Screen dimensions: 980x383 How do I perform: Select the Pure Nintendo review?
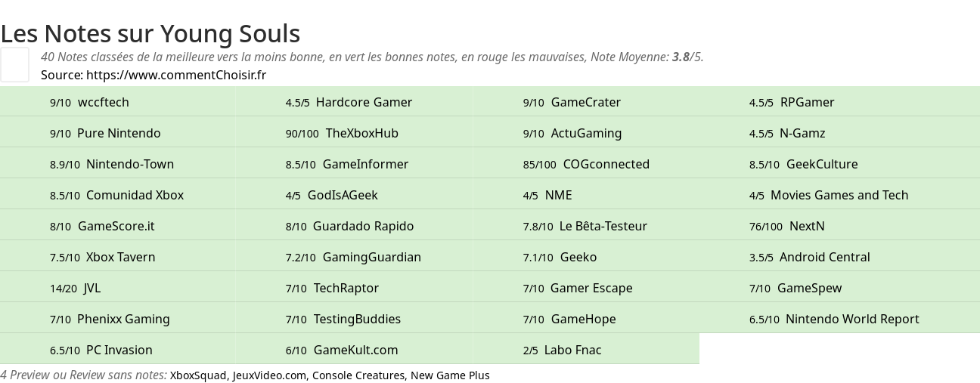(119, 133)
